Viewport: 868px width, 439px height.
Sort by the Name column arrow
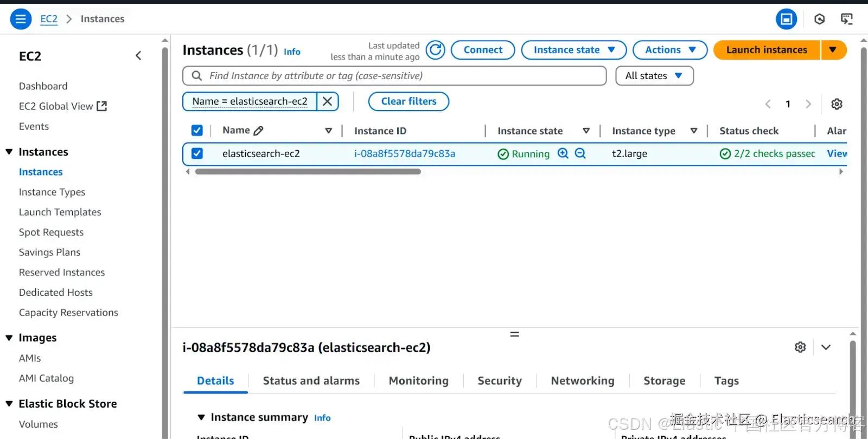point(328,131)
